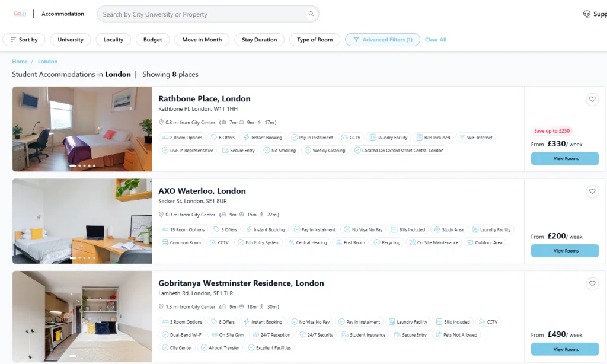Click the Accommodation header tab
This screenshot has width=607, height=364.
click(x=63, y=14)
